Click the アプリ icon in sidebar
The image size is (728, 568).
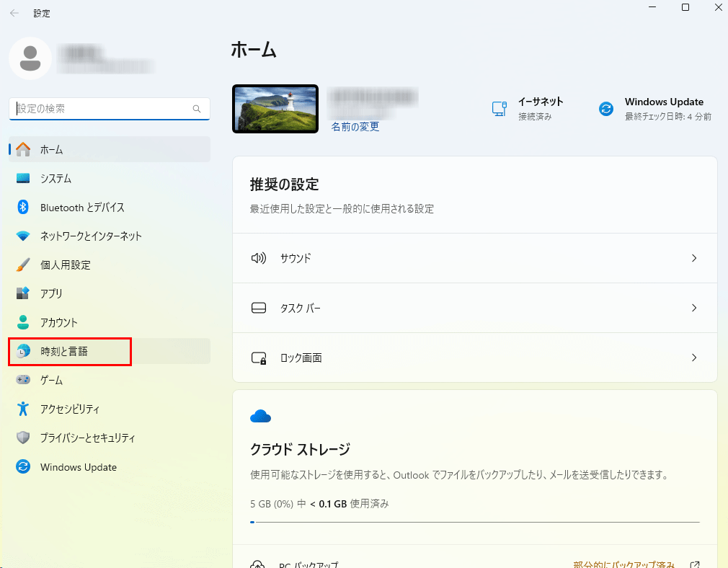coord(23,294)
